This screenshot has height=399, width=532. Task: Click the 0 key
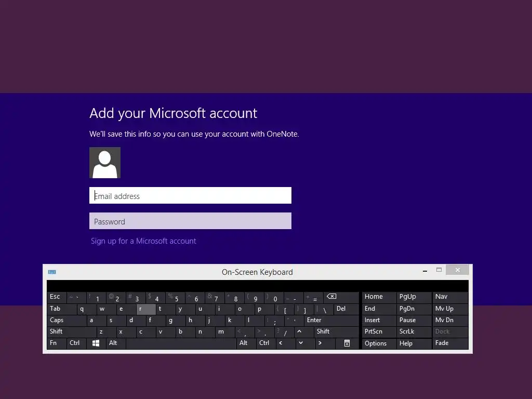click(273, 298)
